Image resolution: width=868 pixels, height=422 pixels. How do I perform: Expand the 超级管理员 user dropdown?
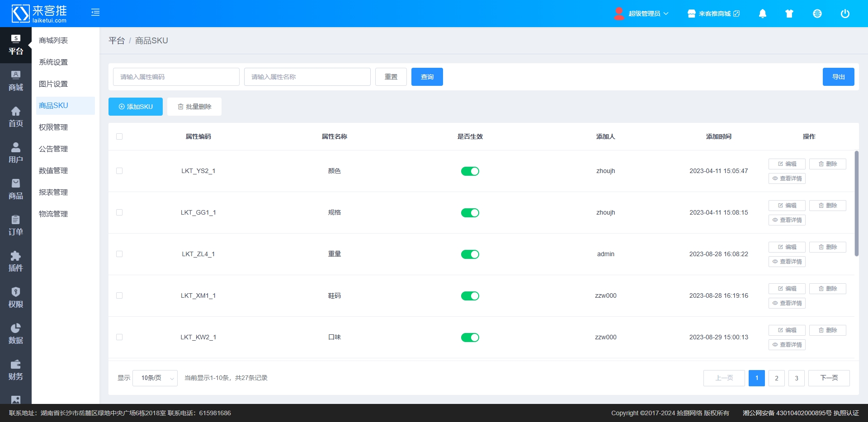pyautogui.click(x=642, y=14)
